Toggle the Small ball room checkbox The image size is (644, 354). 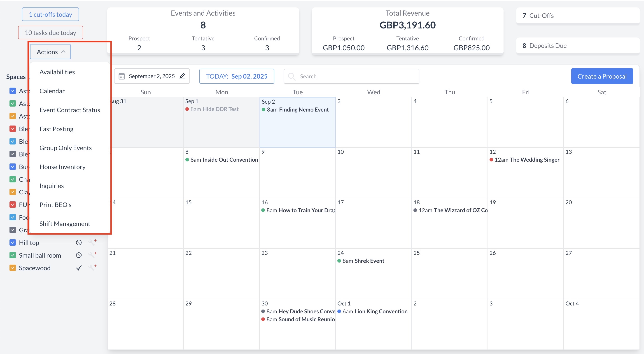pyautogui.click(x=12, y=255)
